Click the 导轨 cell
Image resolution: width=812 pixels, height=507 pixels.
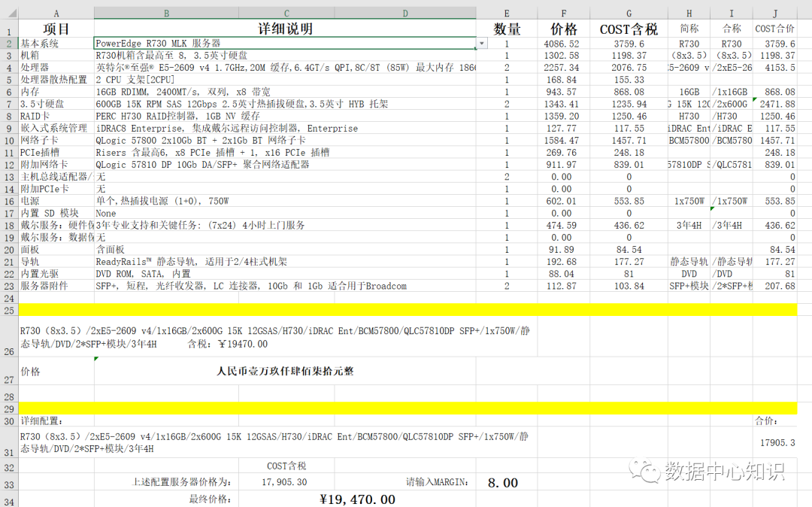[x=56, y=262]
